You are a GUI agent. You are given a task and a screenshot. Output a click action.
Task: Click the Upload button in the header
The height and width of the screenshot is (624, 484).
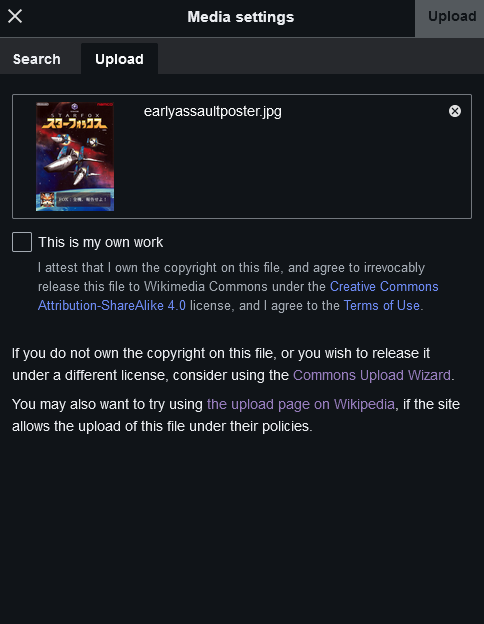[x=452, y=16]
